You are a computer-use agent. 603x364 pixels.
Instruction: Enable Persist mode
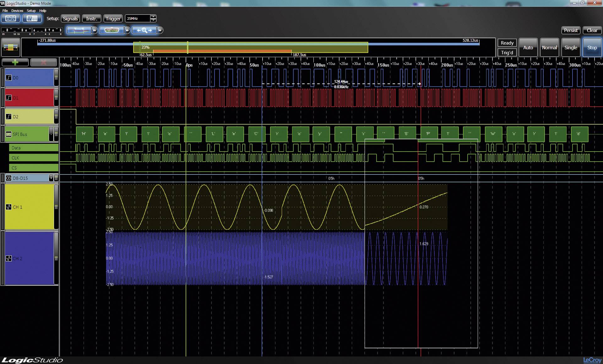click(571, 30)
